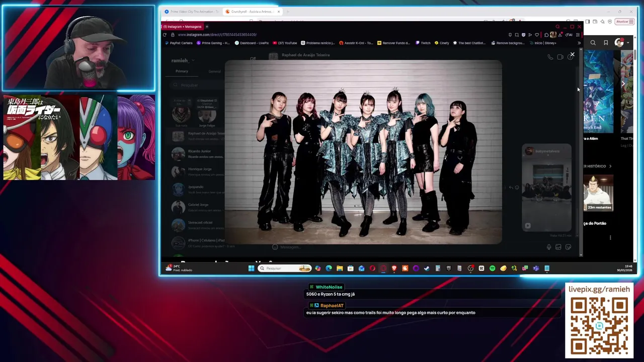Click the new message compose icon
The height and width of the screenshot is (362, 644).
(253, 59)
